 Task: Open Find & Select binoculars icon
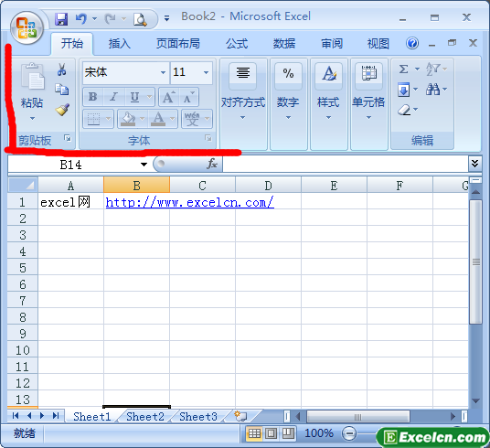432,90
